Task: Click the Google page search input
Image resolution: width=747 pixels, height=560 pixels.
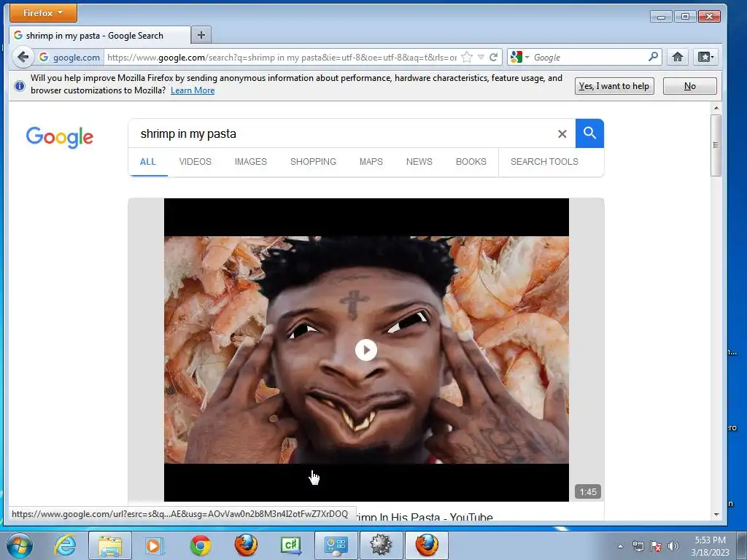Action: [343, 134]
